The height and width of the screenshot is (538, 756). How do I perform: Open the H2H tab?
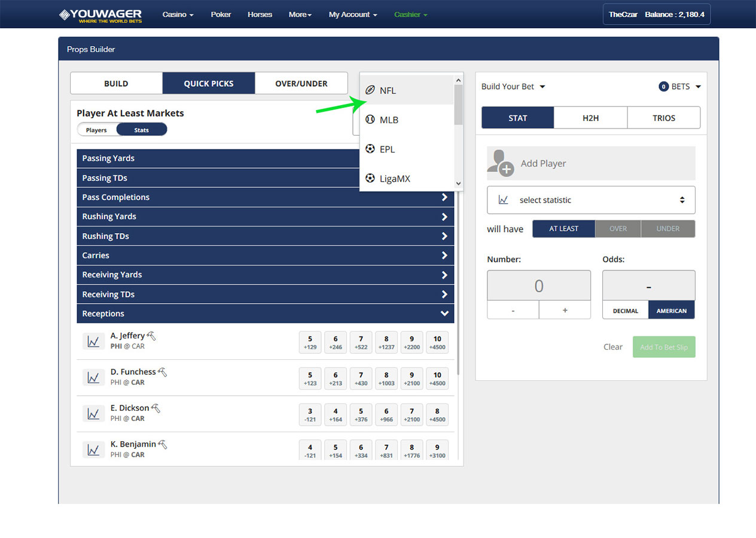(590, 118)
